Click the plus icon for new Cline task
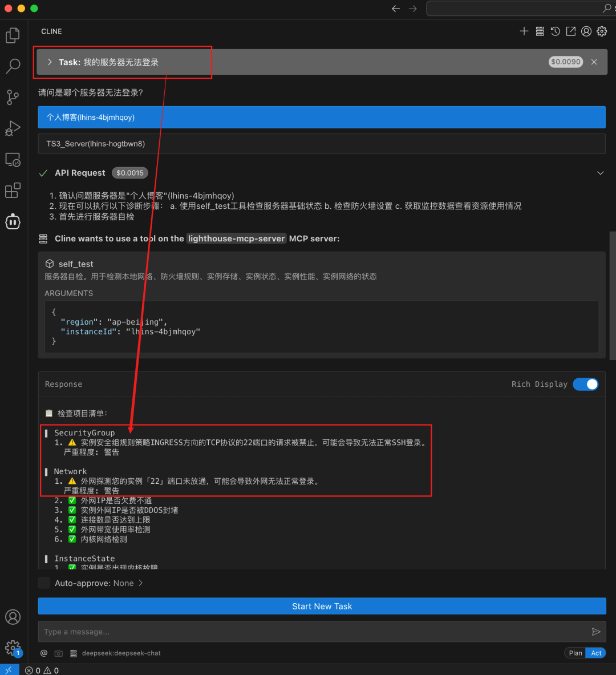616x675 pixels. (x=524, y=31)
